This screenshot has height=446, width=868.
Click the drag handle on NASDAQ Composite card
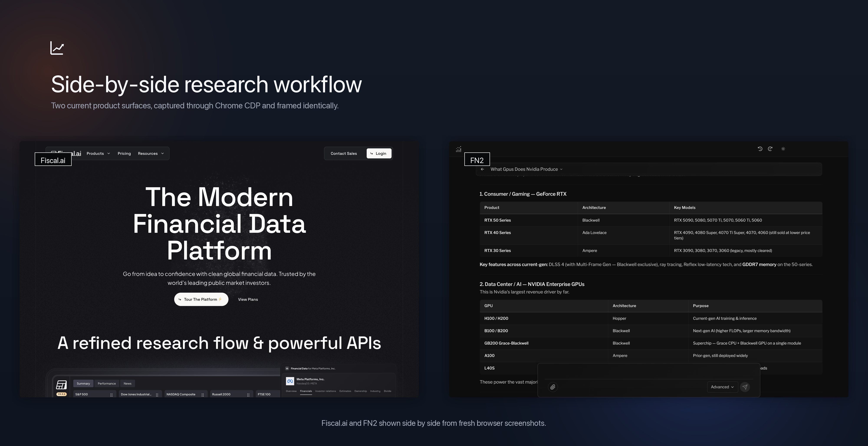202,395
